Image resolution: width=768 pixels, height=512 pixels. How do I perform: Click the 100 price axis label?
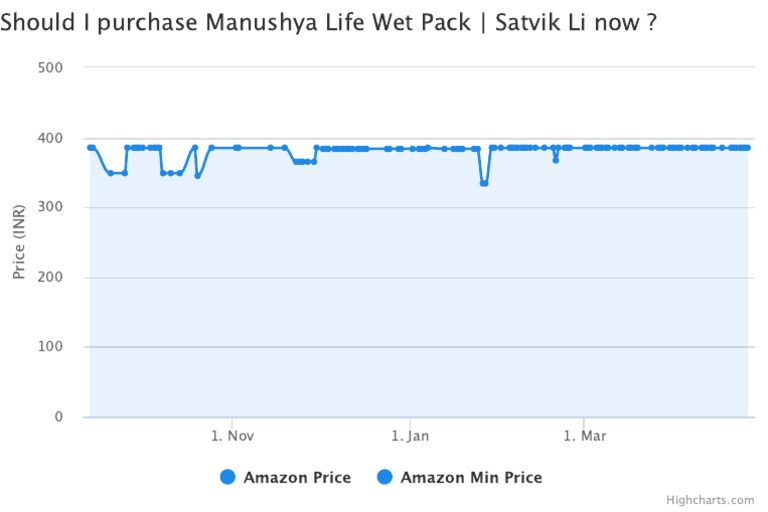point(51,347)
